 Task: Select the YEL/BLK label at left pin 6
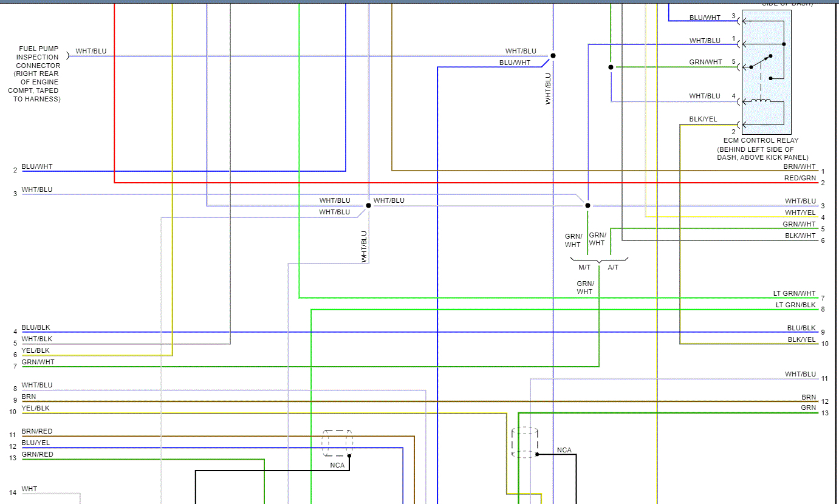pos(36,350)
